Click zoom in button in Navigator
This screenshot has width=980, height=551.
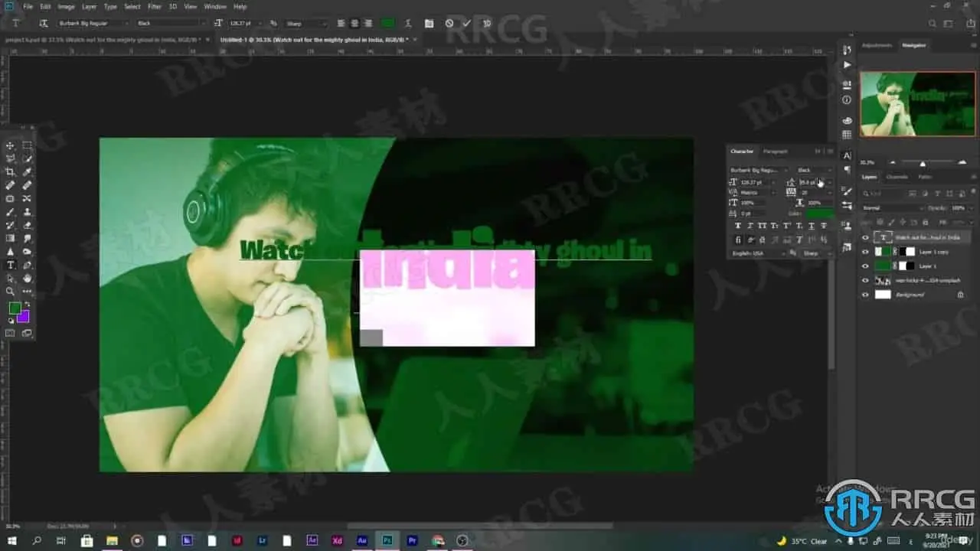pyautogui.click(x=962, y=162)
